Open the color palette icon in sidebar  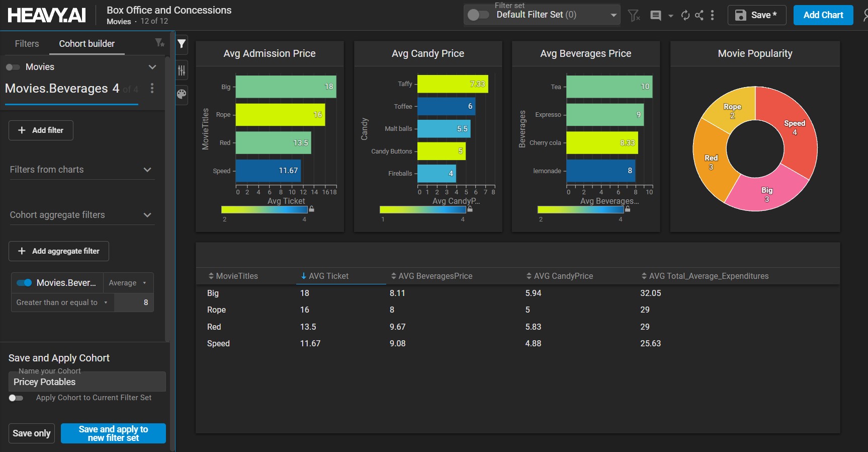click(182, 94)
